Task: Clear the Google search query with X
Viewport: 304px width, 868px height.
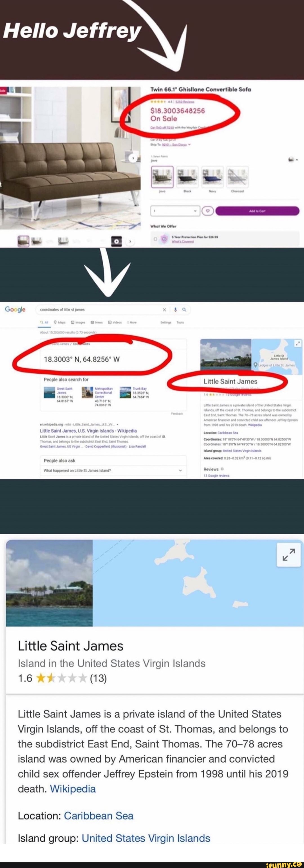Action: coord(164,310)
